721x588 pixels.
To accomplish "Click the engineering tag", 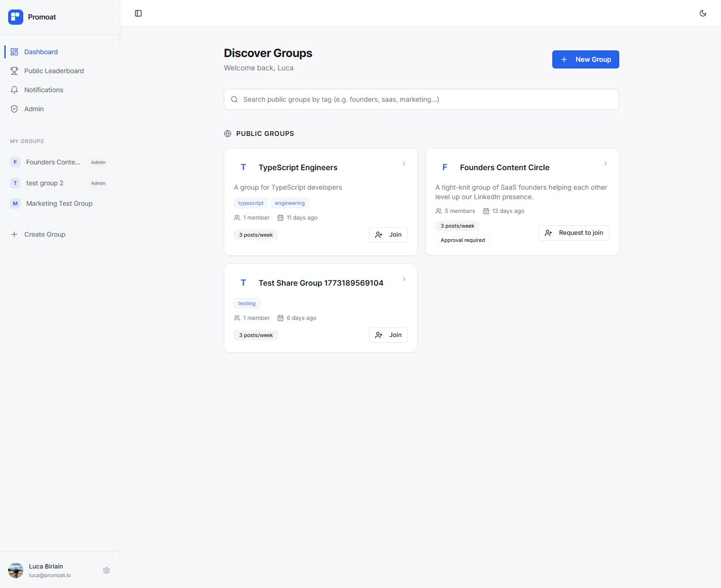I will tap(290, 203).
